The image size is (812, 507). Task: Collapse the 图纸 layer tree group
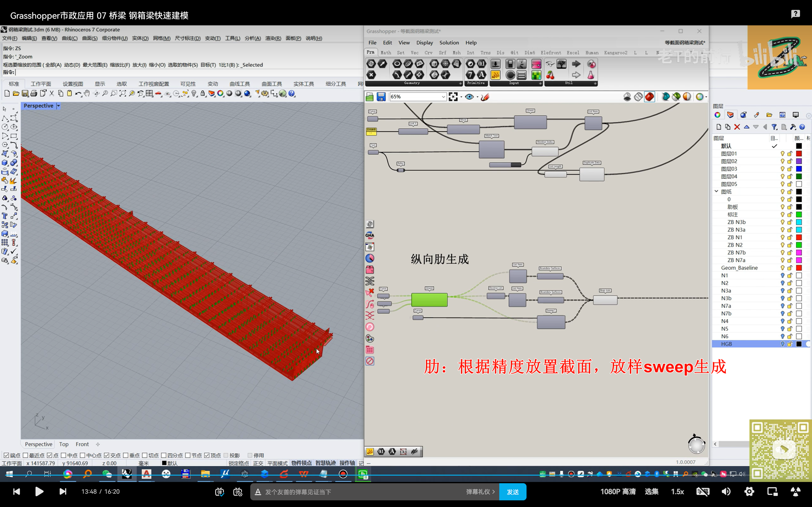click(717, 191)
